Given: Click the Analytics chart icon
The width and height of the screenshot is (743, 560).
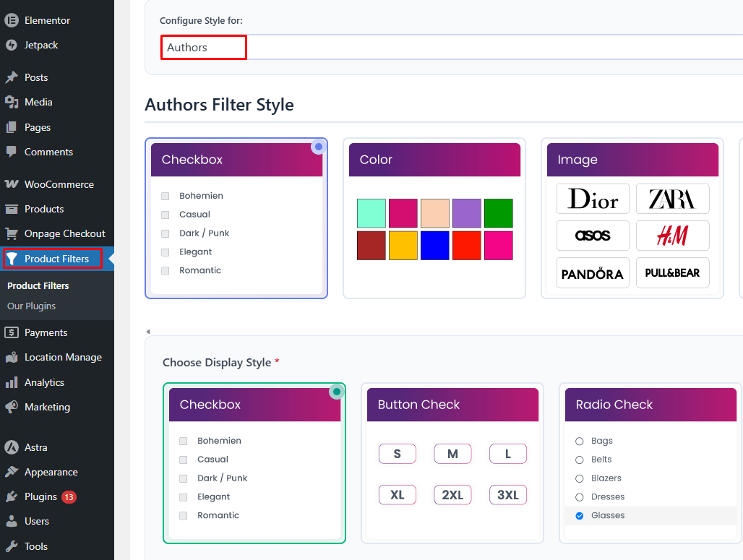Looking at the screenshot, I should pos(12,382).
